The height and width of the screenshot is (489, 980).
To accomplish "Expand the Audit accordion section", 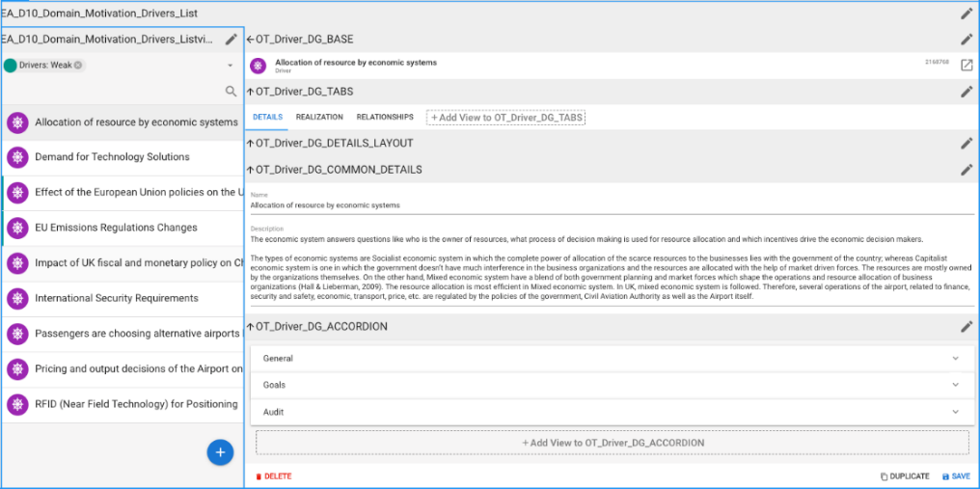I will coord(612,412).
